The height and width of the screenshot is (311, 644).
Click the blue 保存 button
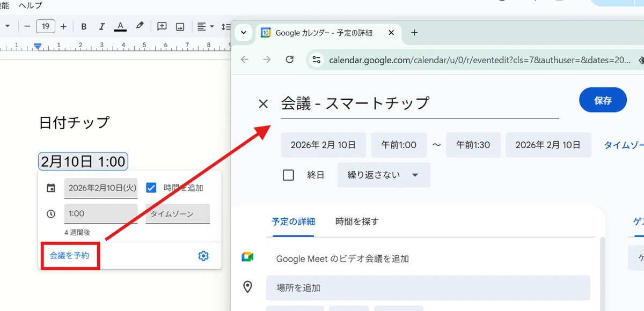tap(603, 100)
